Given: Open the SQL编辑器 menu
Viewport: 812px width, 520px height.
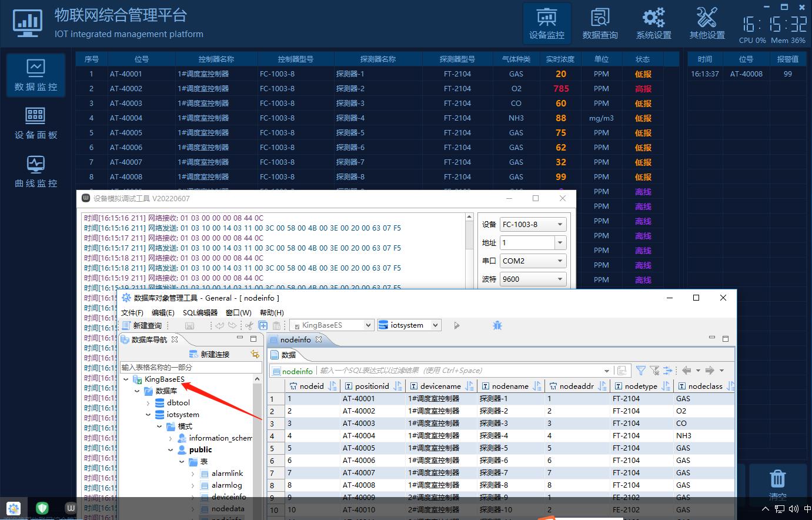Looking at the screenshot, I should 200,313.
